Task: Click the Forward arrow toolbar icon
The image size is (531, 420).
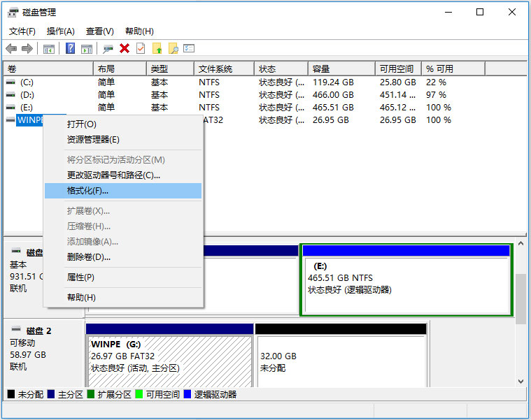Action: point(27,49)
